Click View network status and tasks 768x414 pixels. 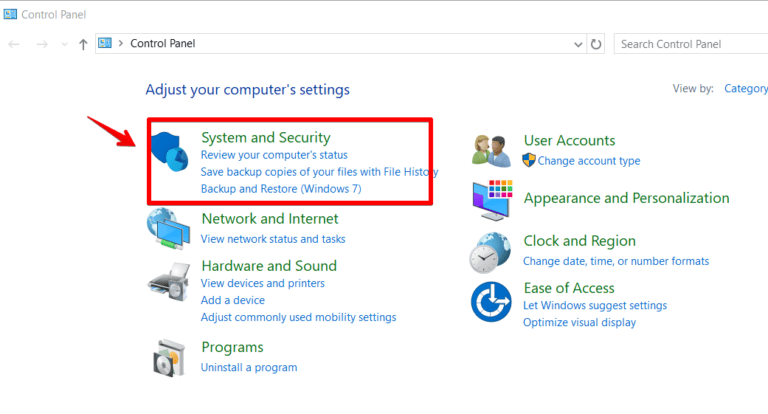272,239
